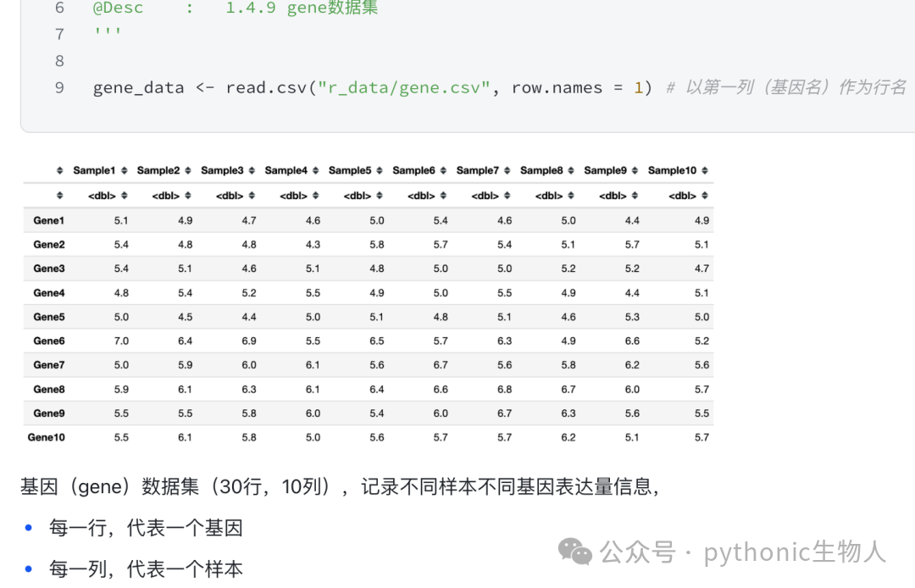This screenshot has height=588, width=915.
Task: Sort by Sample4 using its header arrows
Action: click(x=316, y=170)
